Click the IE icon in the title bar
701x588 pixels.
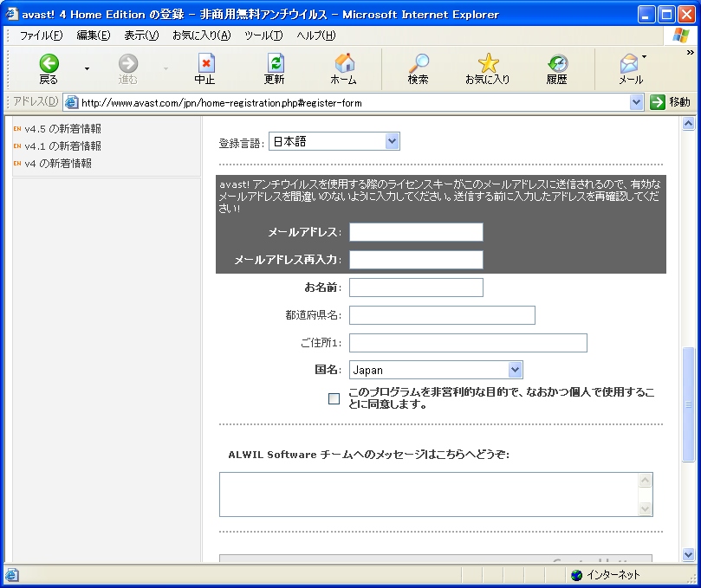12,15
